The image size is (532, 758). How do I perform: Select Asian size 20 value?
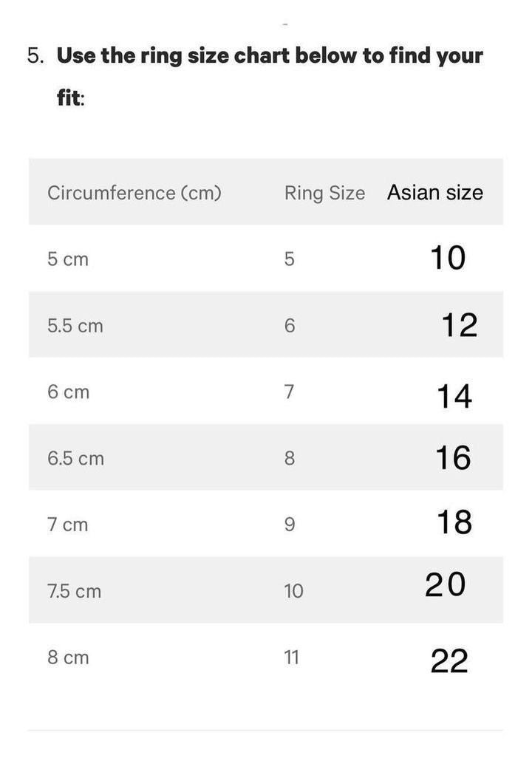click(x=446, y=585)
